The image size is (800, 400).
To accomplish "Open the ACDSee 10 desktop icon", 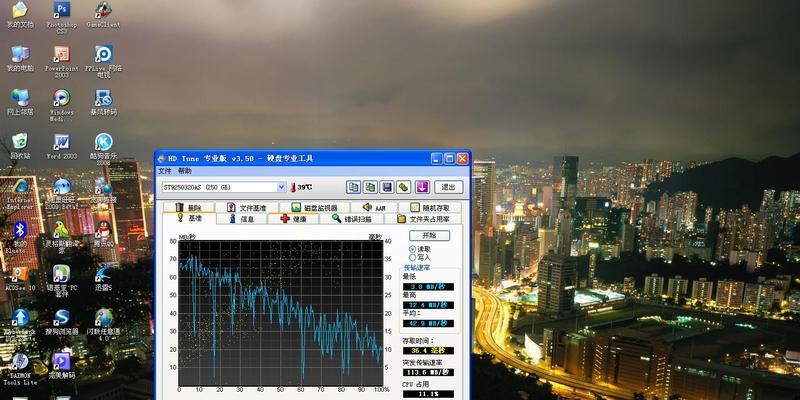I will click(x=19, y=273).
